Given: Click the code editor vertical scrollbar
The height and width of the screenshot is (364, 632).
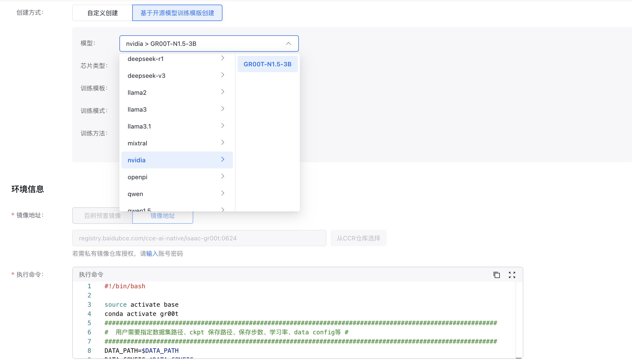Looking at the screenshot, I should (519, 320).
